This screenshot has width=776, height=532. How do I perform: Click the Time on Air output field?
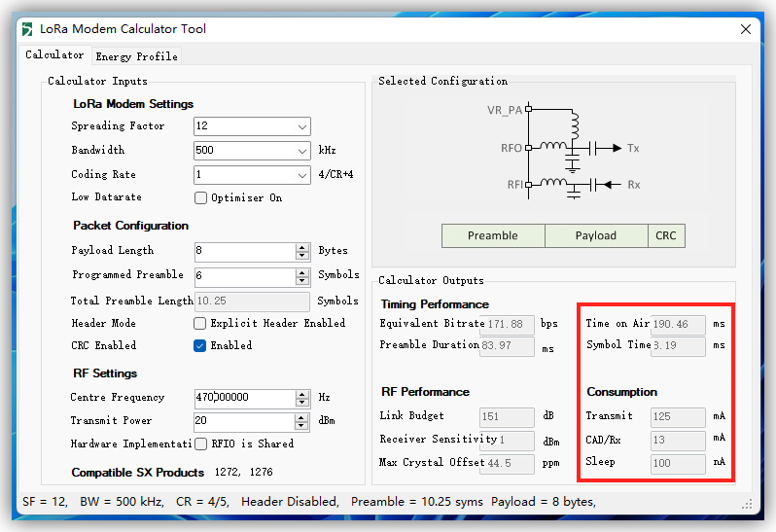(x=678, y=325)
